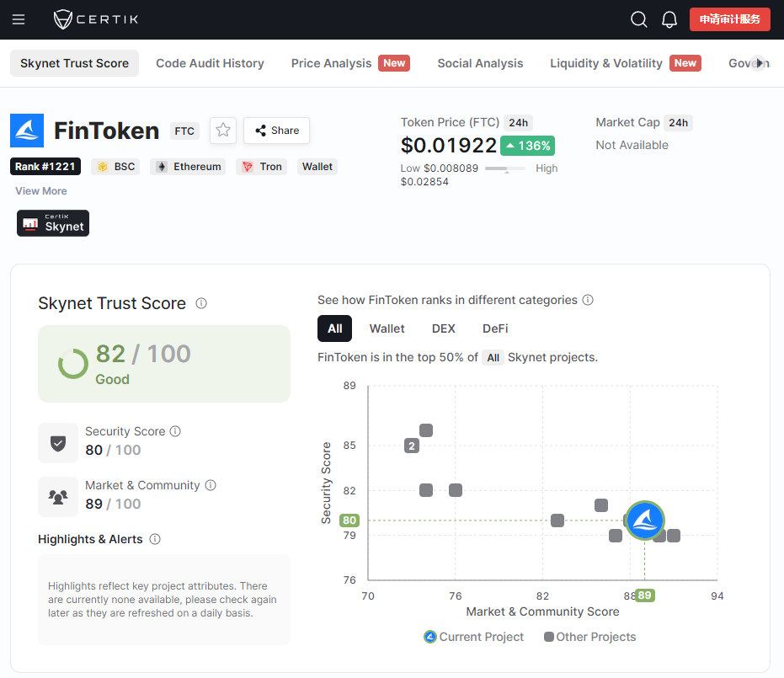This screenshot has height=678, width=784.
Task: Add FinToken to favorites with star
Action: [223, 131]
